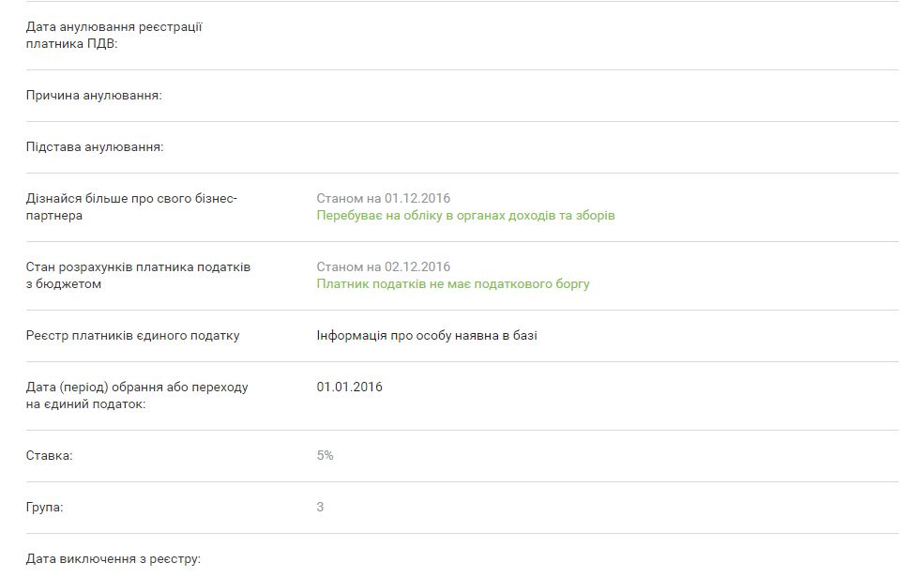Screen dimensions: 924x578
Task: Click 'Платник податків не має податкового боргу' text
Action: (x=453, y=284)
